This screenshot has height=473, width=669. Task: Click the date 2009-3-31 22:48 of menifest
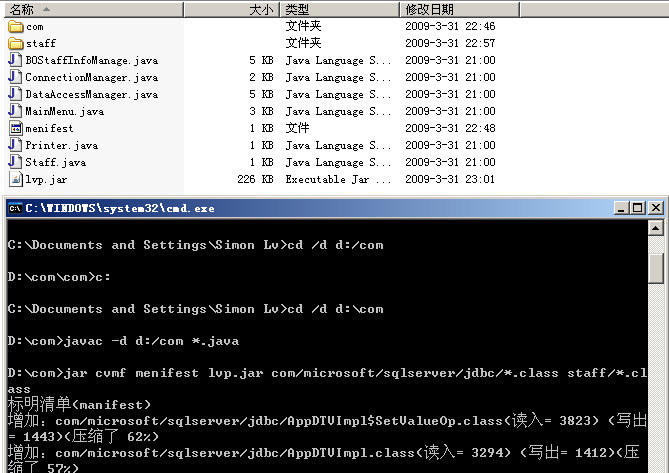click(450, 128)
